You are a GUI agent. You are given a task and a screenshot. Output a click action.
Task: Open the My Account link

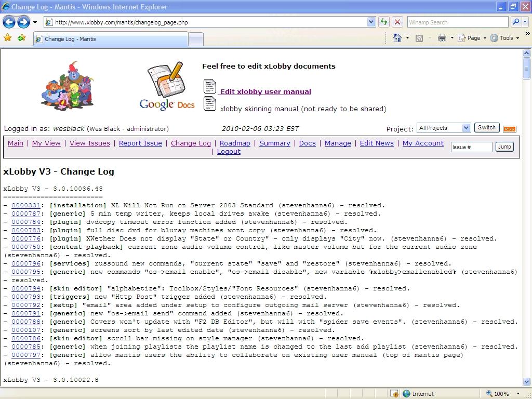423,143
